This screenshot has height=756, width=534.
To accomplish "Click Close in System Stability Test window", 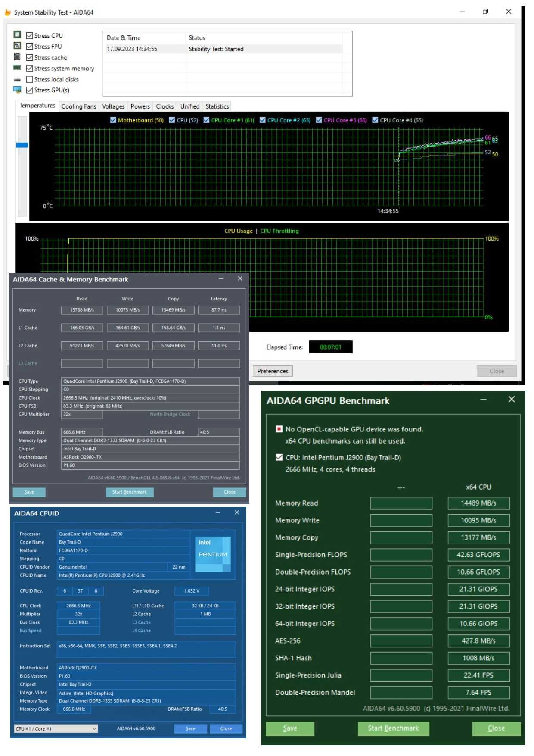I will click(x=497, y=371).
